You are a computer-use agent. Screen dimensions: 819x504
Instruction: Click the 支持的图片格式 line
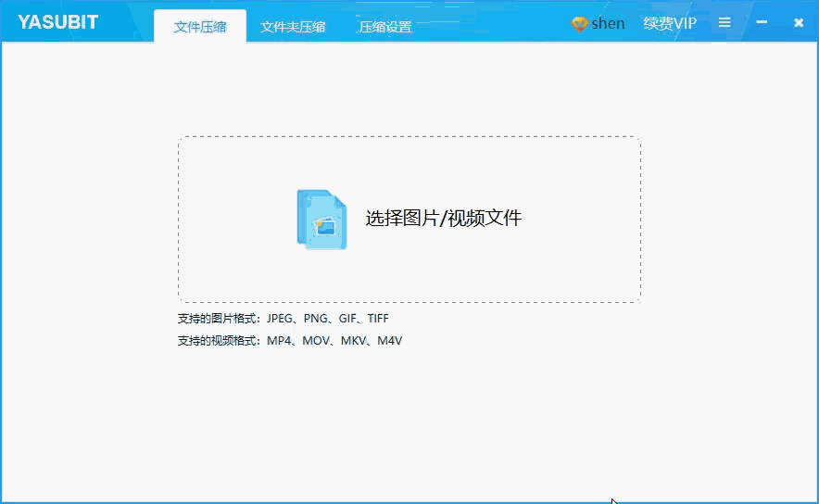click(283, 318)
